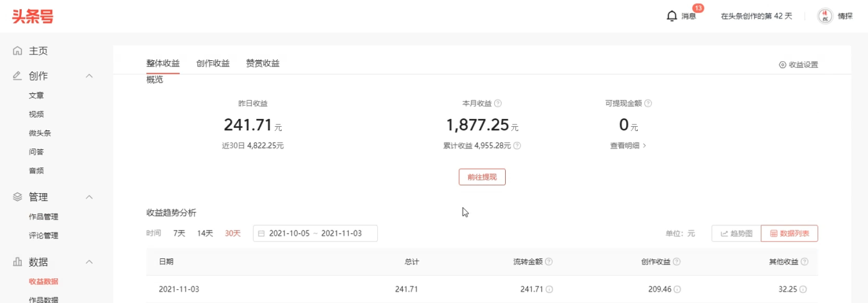The height and width of the screenshot is (303, 868).
Task: Click help icon beside 其他收益 header
Action: pos(805,262)
